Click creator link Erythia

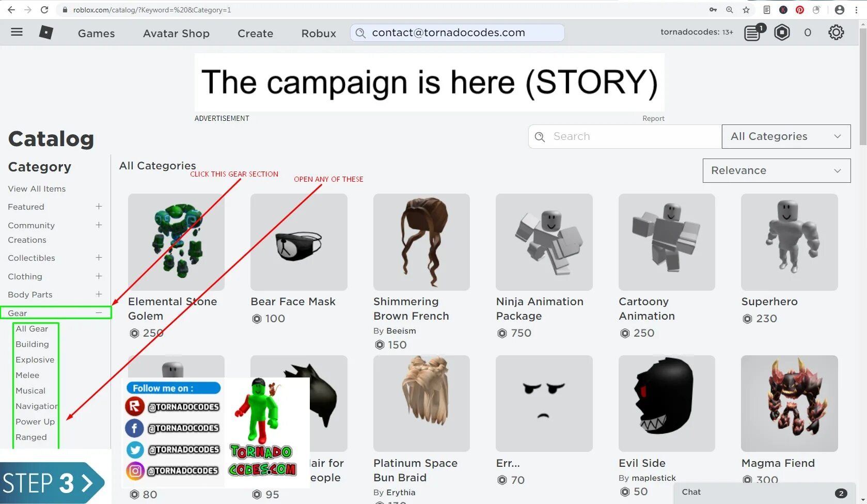point(401,493)
